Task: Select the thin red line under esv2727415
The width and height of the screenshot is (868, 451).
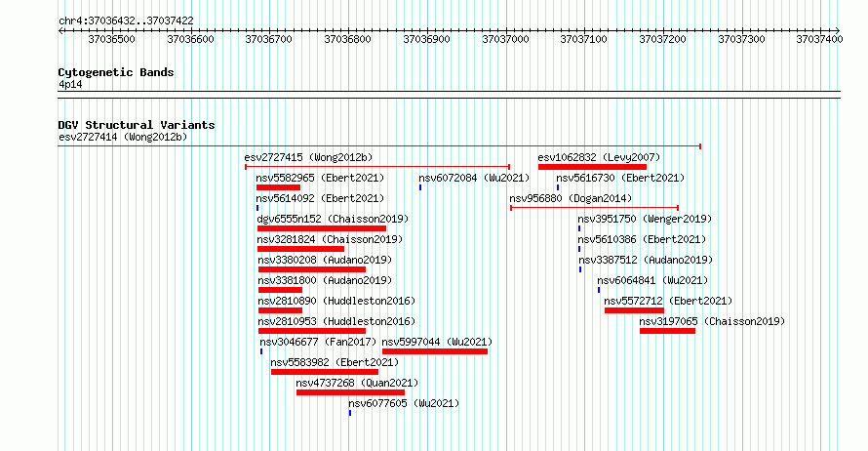Action: point(377,167)
